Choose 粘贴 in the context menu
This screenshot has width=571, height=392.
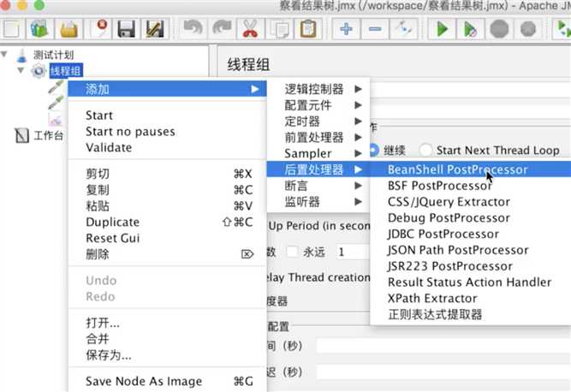point(168,205)
